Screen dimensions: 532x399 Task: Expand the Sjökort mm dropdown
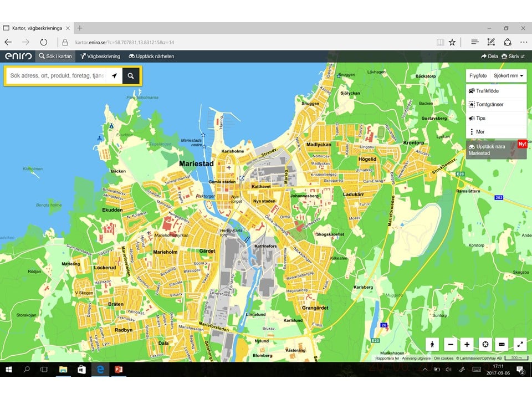(508, 76)
